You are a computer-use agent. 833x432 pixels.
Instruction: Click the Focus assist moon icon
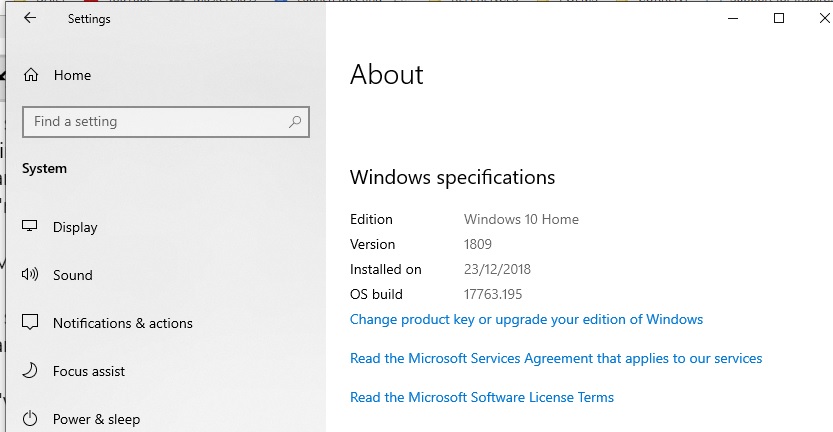[x=30, y=370]
